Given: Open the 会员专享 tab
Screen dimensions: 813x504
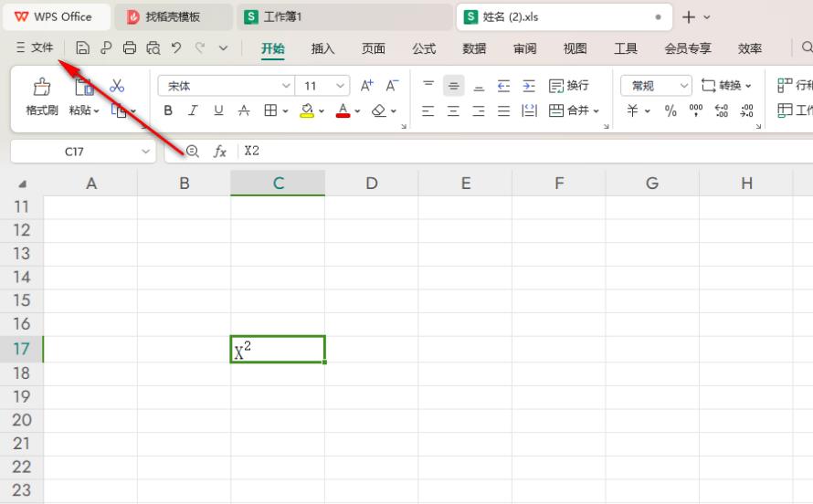Looking at the screenshot, I should tap(688, 48).
